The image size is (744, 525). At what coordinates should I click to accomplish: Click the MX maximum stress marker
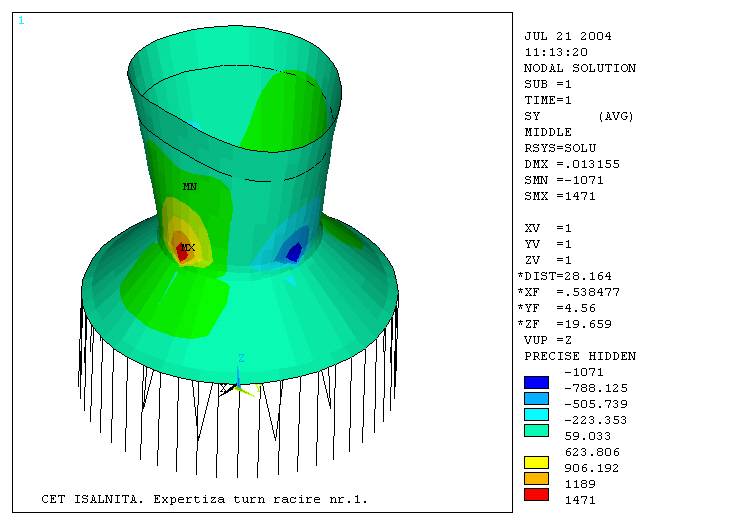point(187,247)
